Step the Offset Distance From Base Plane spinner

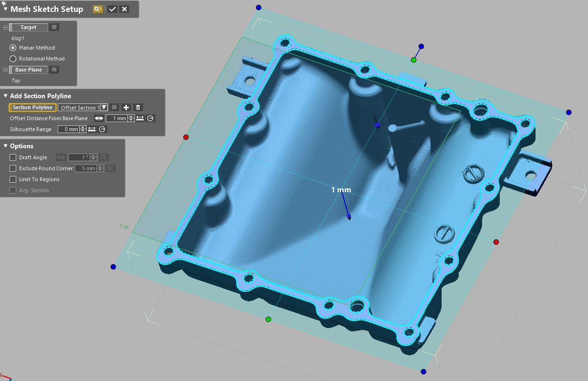click(132, 118)
